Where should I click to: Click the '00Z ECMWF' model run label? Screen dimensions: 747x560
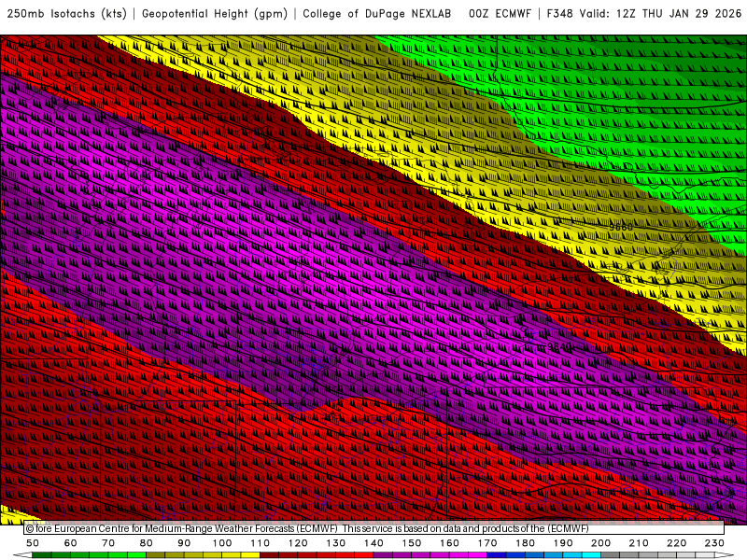[x=500, y=14]
